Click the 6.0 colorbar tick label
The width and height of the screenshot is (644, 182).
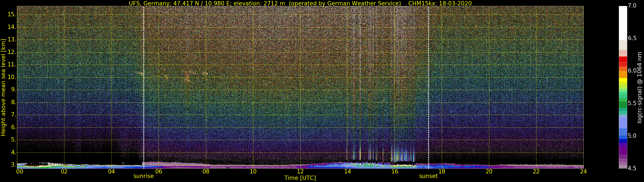pos(632,71)
